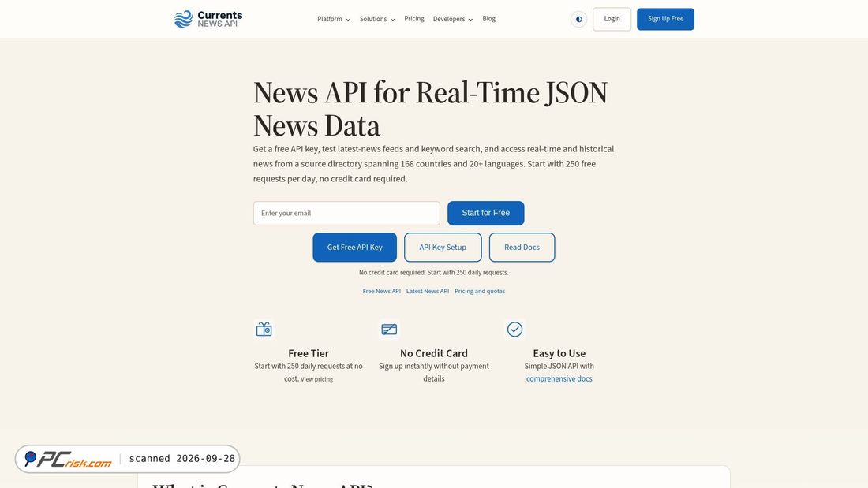Click Sign Up Free button
This screenshot has height=488, width=868.
665,20
